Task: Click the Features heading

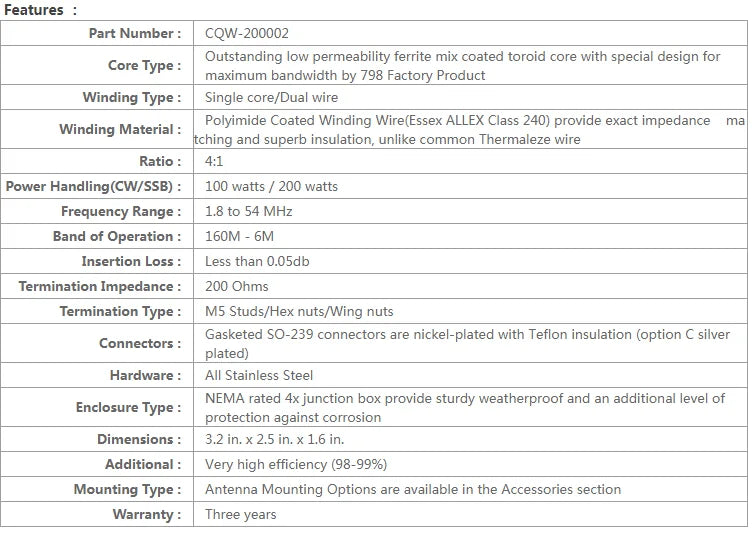Action: click(34, 10)
